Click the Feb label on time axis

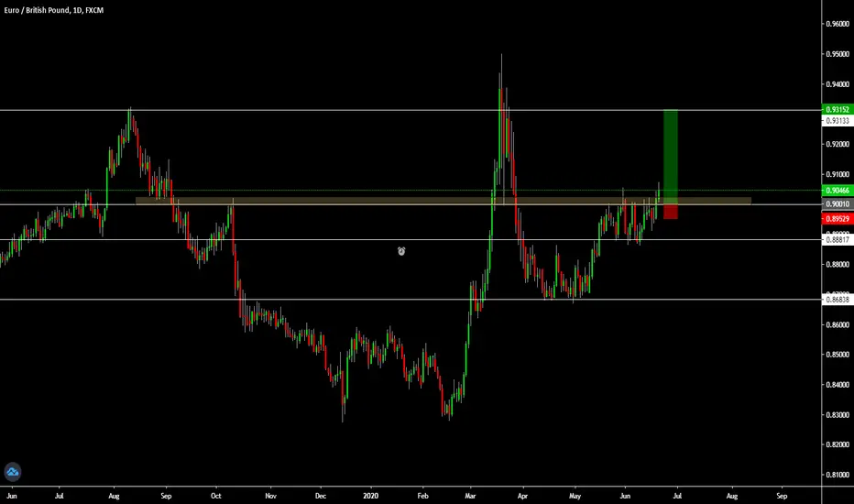click(422, 496)
